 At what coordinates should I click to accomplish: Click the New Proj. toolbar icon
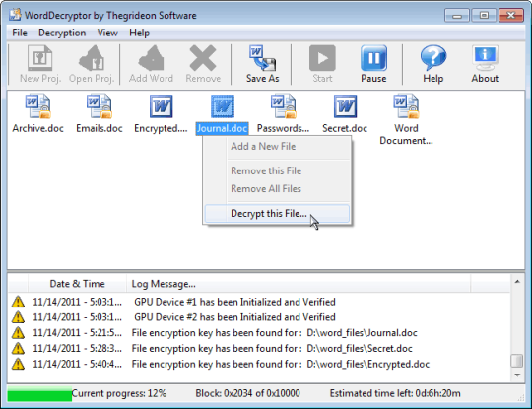coord(40,58)
